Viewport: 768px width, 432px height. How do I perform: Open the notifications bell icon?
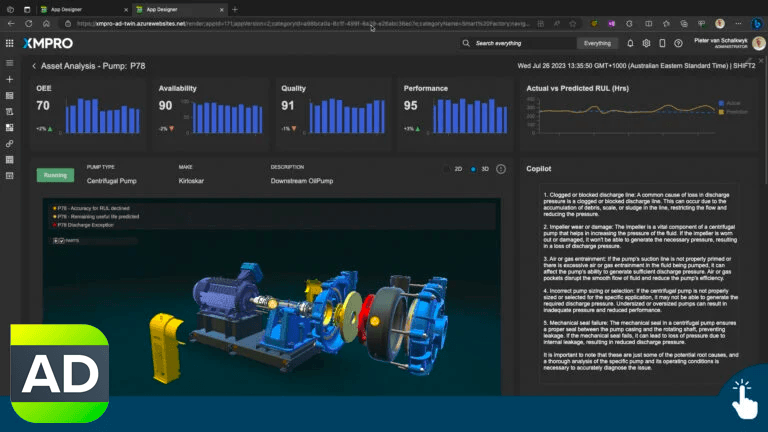[630, 43]
